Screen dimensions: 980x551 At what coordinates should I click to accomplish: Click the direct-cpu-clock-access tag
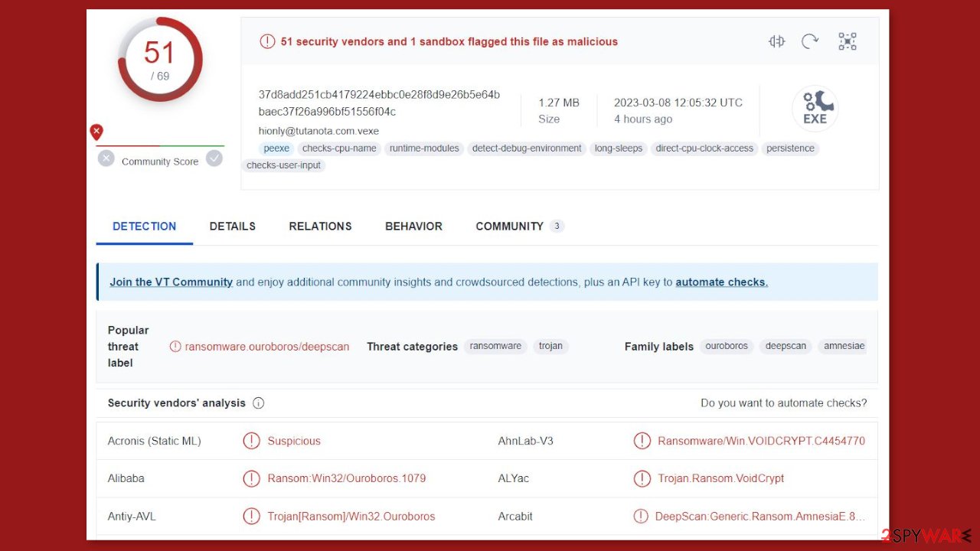704,148
